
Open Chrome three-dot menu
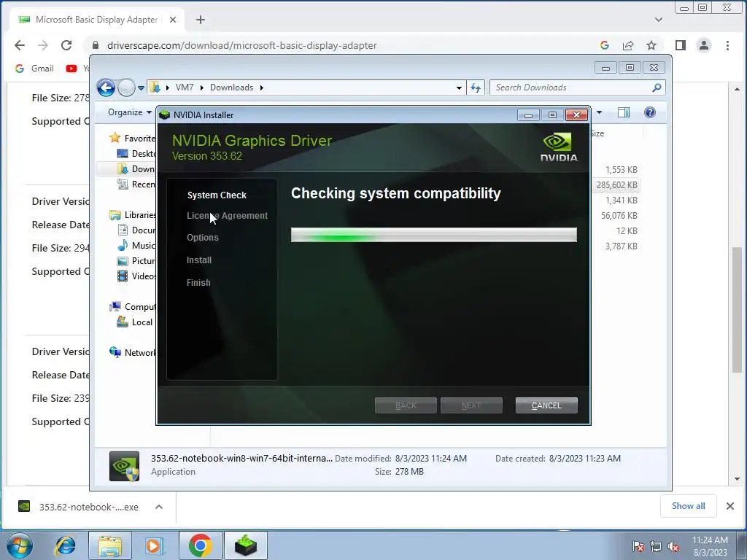[727, 45]
